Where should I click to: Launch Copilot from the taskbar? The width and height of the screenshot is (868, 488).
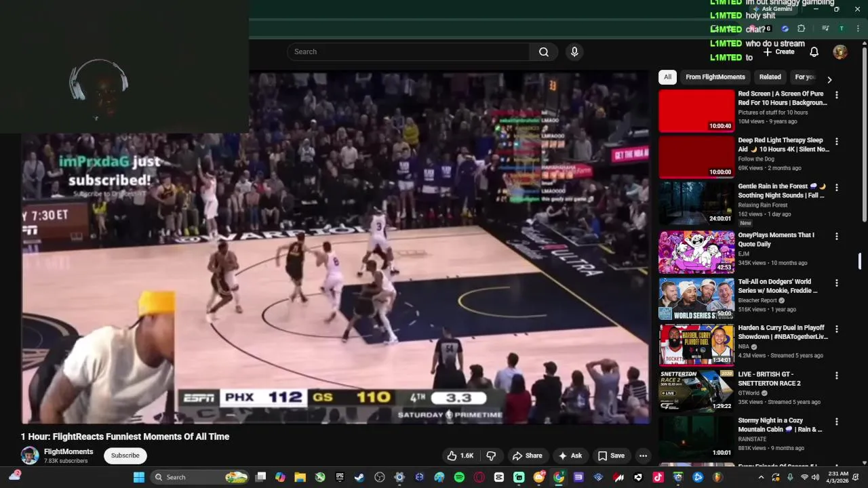[280, 477]
